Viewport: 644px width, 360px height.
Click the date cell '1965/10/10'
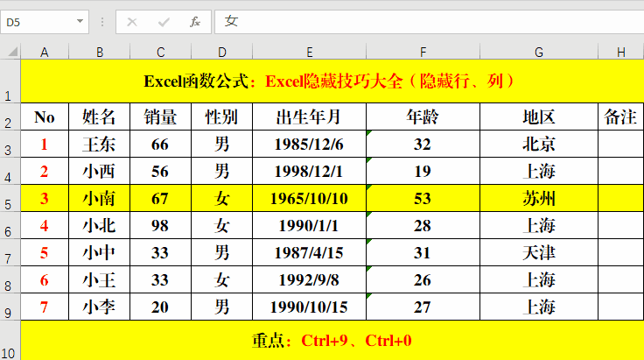tap(309, 198)
